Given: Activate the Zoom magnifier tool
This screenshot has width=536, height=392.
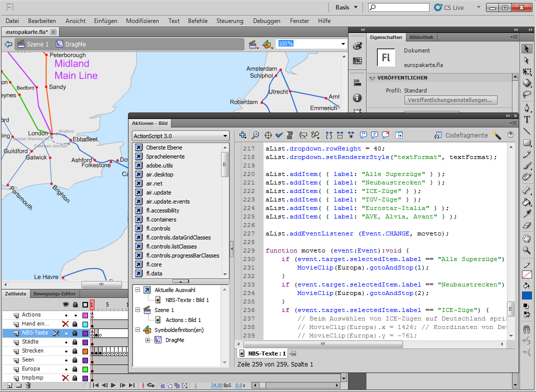Looking at the screenshot, I should click(527, 250).
